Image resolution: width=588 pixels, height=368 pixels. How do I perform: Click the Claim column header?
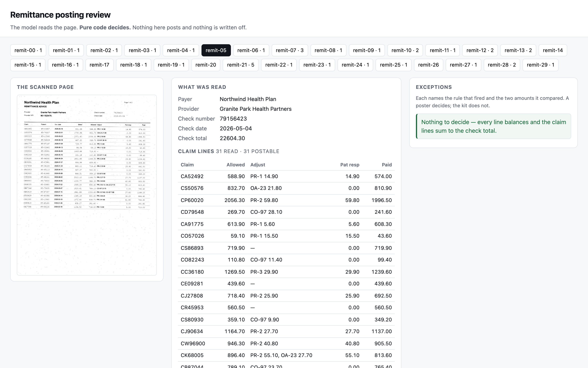tap(187, 165)
